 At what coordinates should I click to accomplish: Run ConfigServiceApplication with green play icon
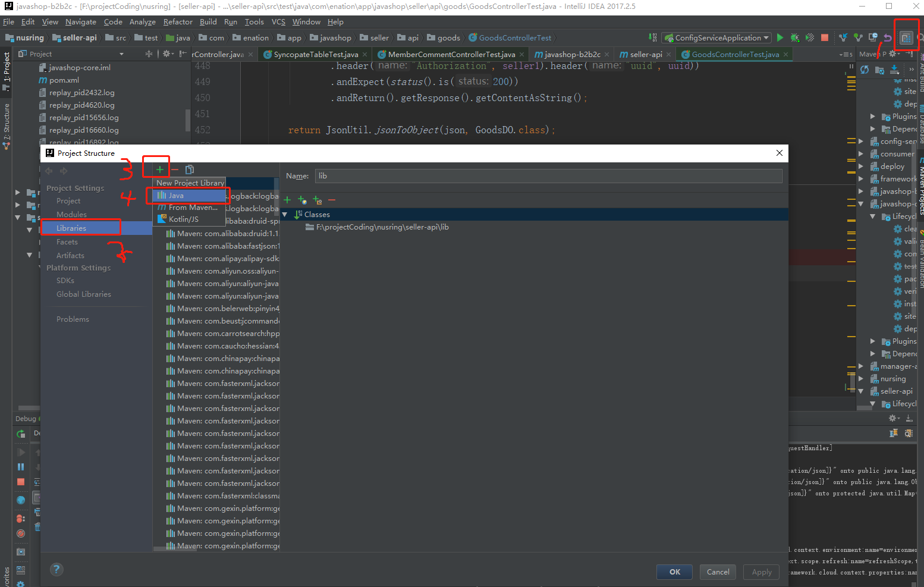(x=780, y=37)
